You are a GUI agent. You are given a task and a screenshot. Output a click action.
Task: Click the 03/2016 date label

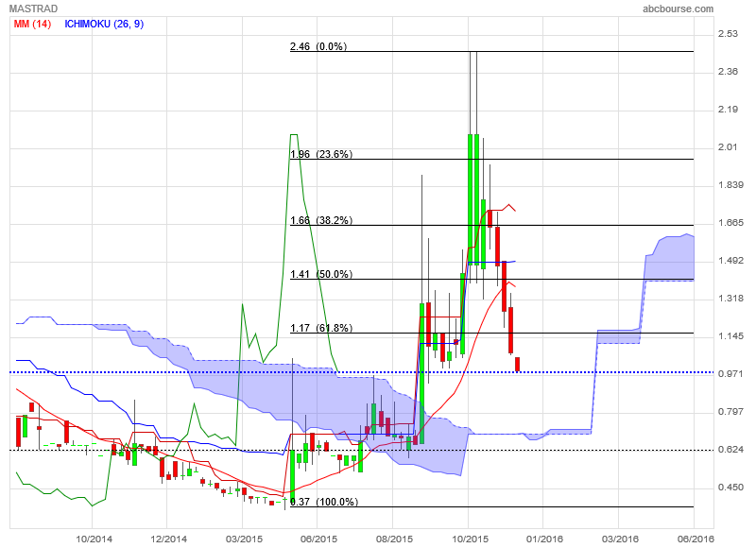(620, 539)
